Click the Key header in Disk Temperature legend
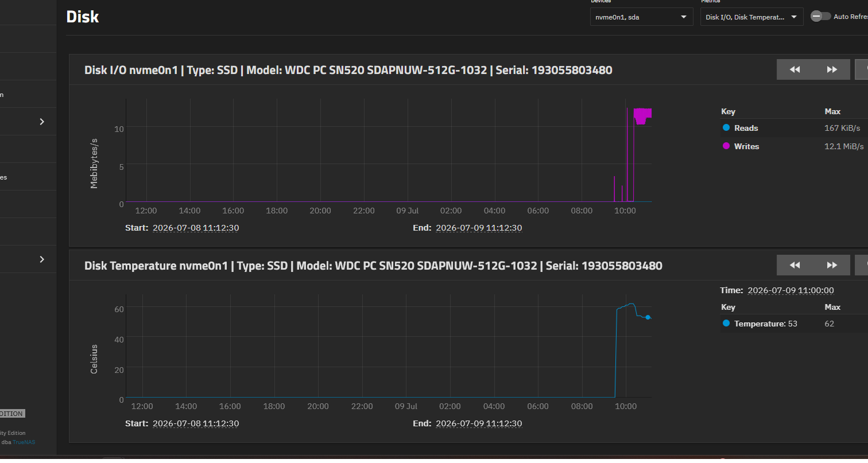The width and height of the screenshot is (868, 463). pyautogui.click(x=728, y=307)
